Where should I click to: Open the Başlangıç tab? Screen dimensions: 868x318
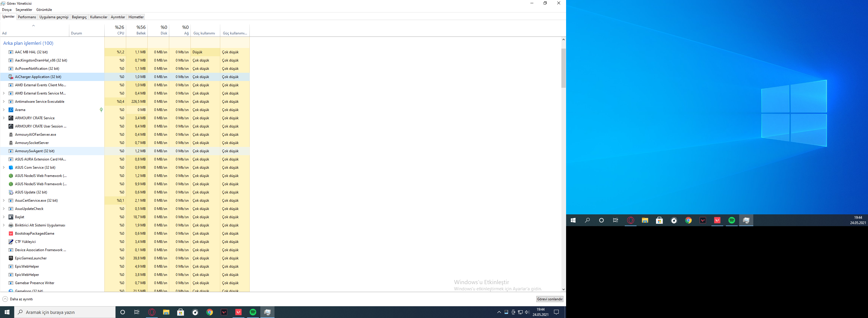click(79, 17)
